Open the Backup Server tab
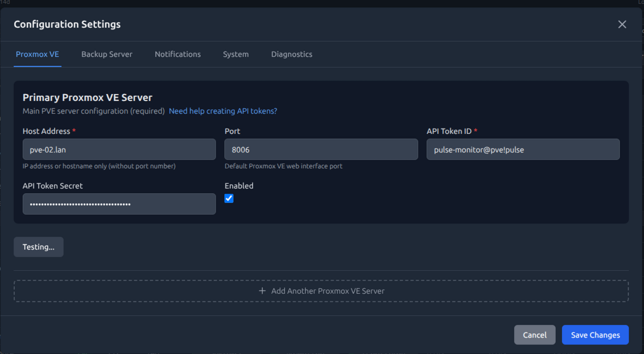Screen dimensions: 644x354 [107, 54]
